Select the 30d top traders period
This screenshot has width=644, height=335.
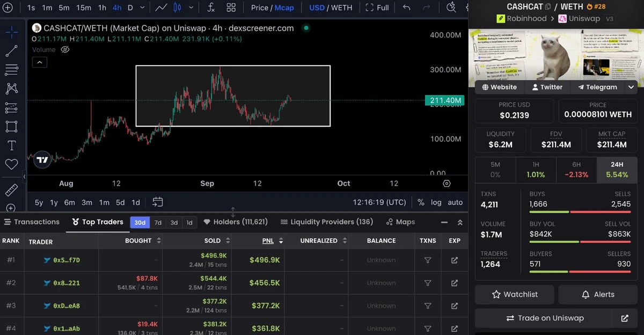[140, 222]
